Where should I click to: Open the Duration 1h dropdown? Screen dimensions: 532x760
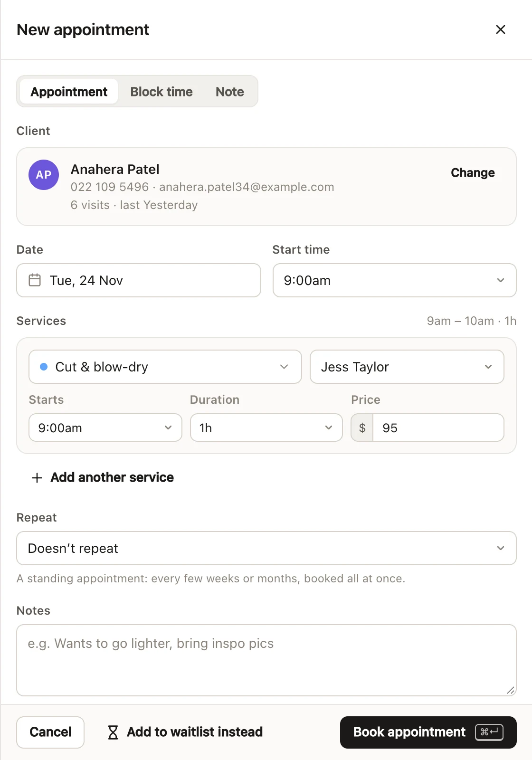(266, 427)
